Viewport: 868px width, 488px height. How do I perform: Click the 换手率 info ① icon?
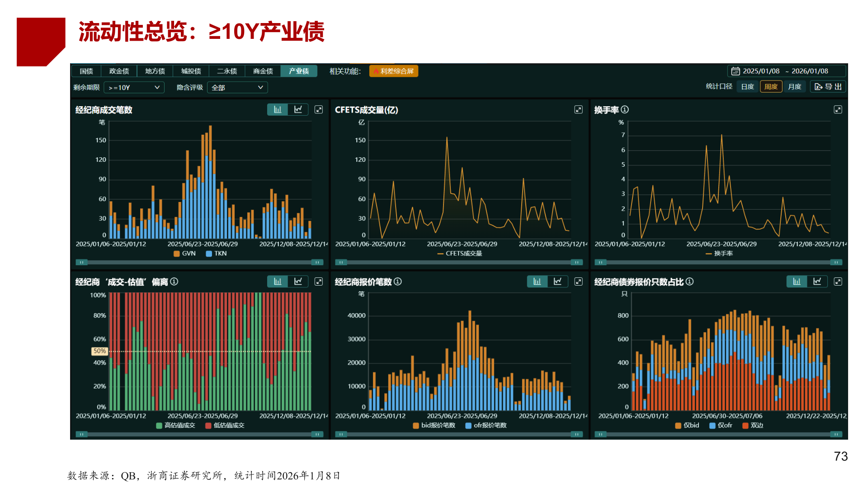tap(624, 109)
